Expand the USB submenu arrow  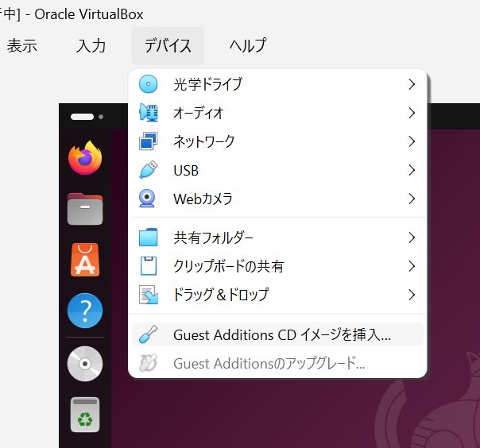(412, 170)
